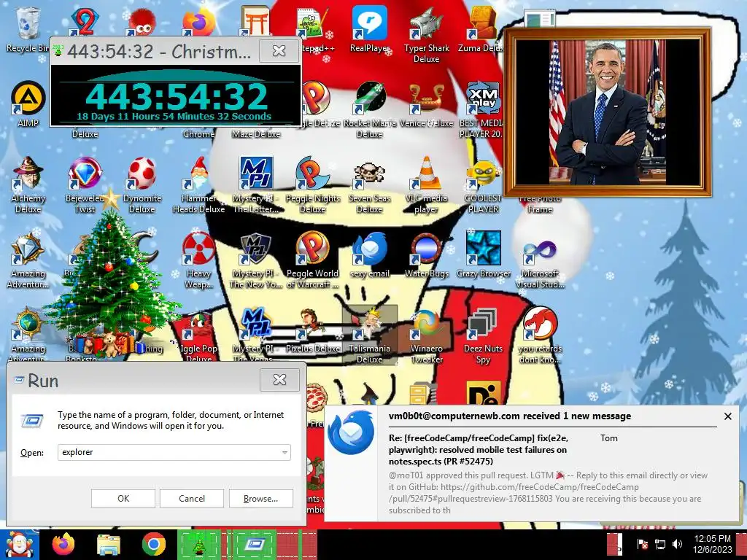The image size is (747, 560).
Task: Click OK in the Run dialog
Action: coord(123,498)
